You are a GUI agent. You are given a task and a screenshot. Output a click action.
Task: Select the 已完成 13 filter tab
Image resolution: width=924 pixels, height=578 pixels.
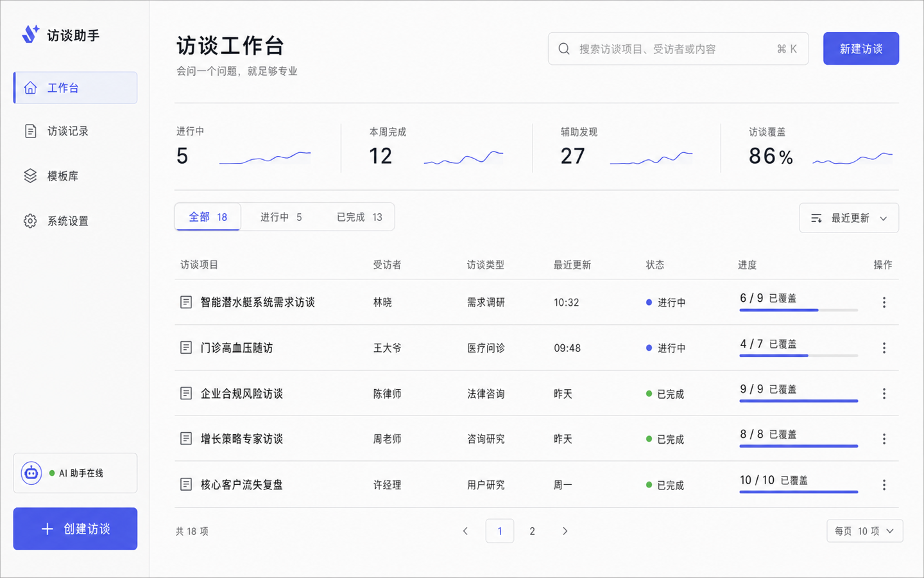coord(359,217)
